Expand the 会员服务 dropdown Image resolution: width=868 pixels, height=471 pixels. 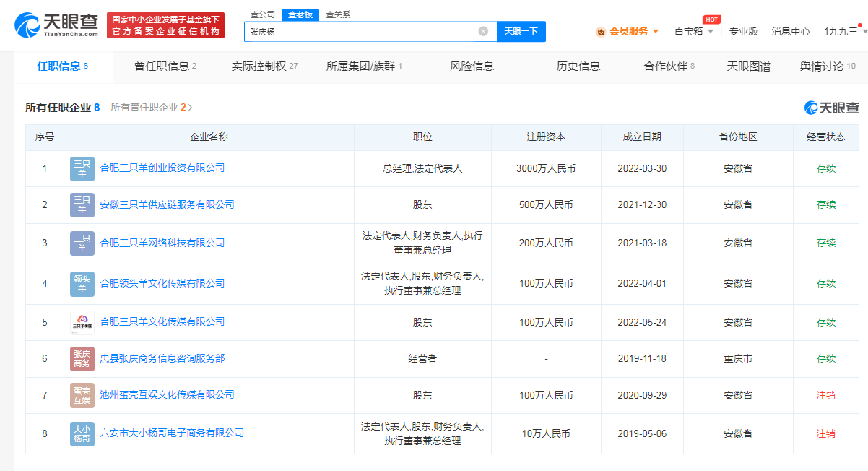(656, 31)
